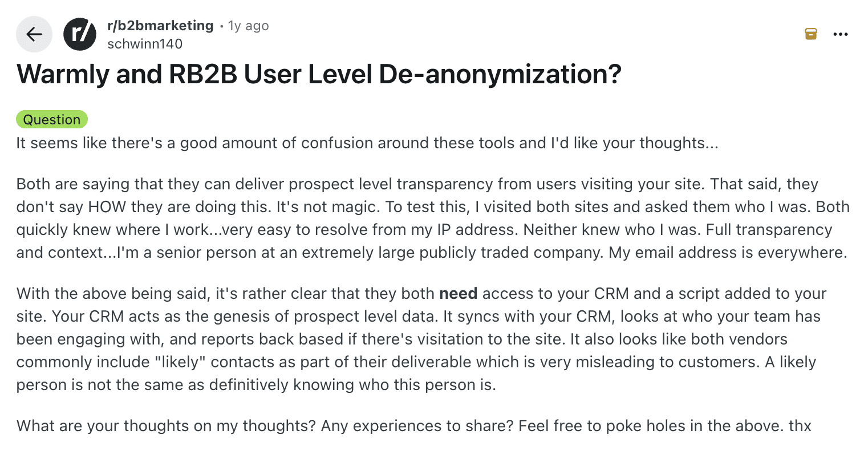
Task: Click the post title about Warmly and RB2B
Action: coord(318,74)
